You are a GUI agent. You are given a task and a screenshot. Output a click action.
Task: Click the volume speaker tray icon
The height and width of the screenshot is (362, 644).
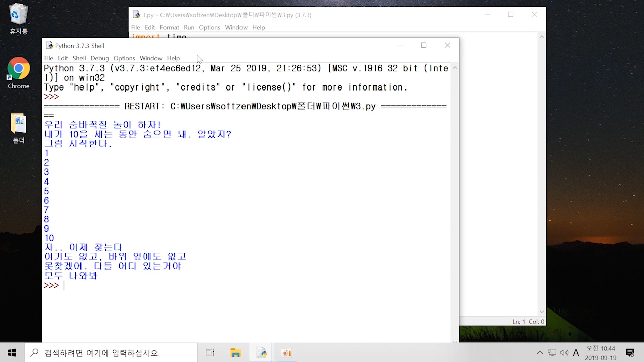[x=564, y=353]
